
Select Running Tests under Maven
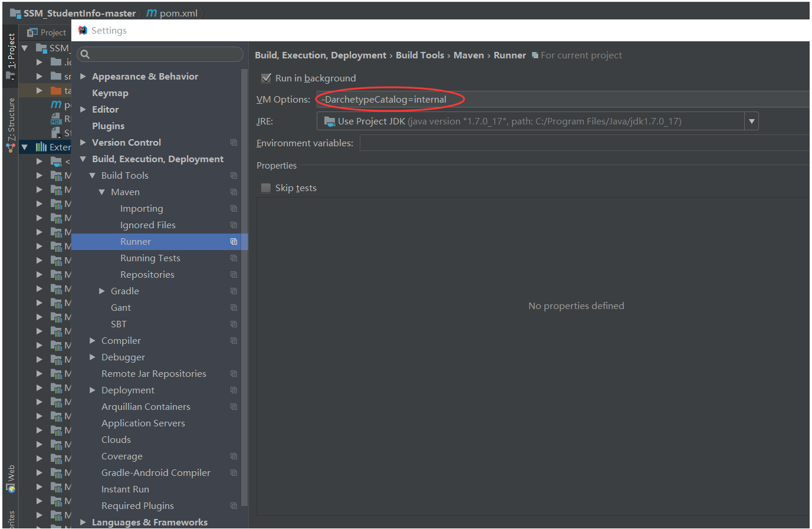tap(150, 258)
